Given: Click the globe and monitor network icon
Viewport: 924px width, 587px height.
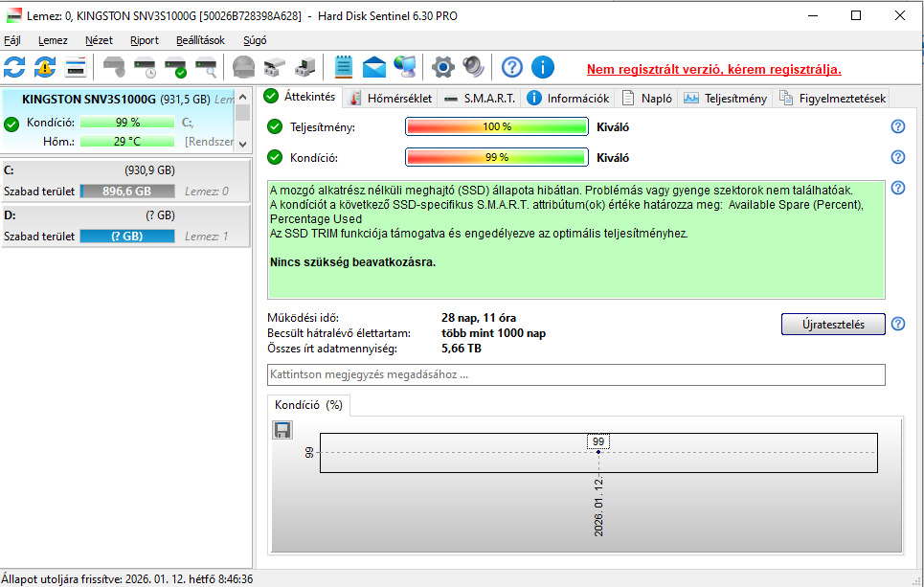Looking at the screenshot, I should (405, 67).
